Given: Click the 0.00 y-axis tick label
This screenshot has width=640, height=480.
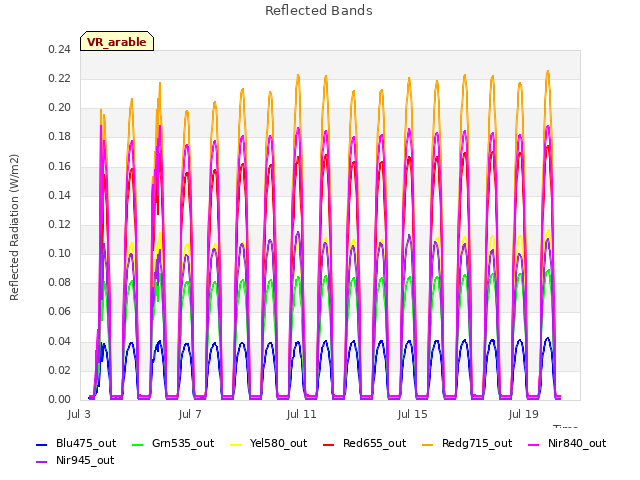Looking at the screenshot, I should coord(60,399).
